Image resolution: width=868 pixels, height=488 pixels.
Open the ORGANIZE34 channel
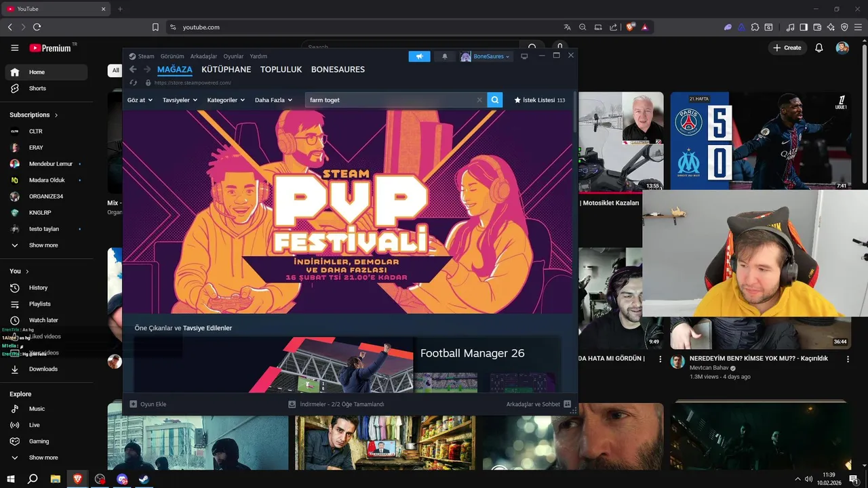coord(46,197)
